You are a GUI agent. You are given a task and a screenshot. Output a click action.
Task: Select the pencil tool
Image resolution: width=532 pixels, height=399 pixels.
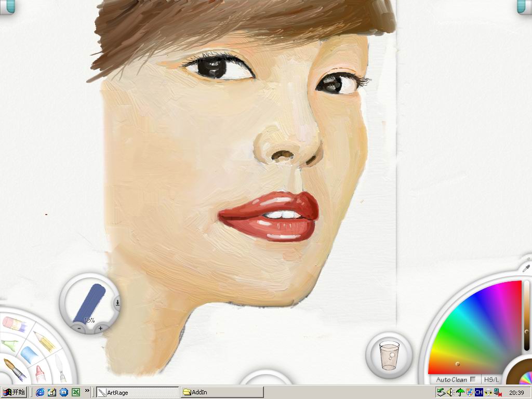click(45, 341)
